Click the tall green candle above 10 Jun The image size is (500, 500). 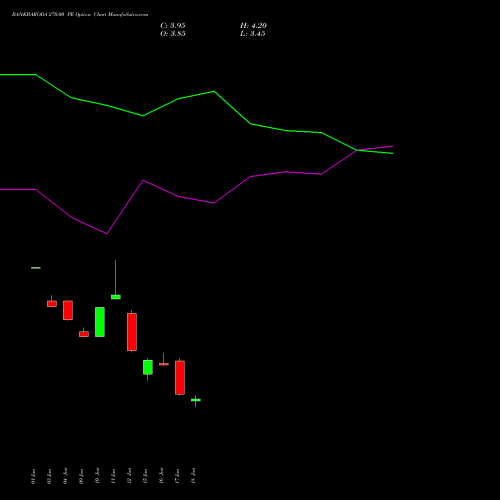(100, 322)
